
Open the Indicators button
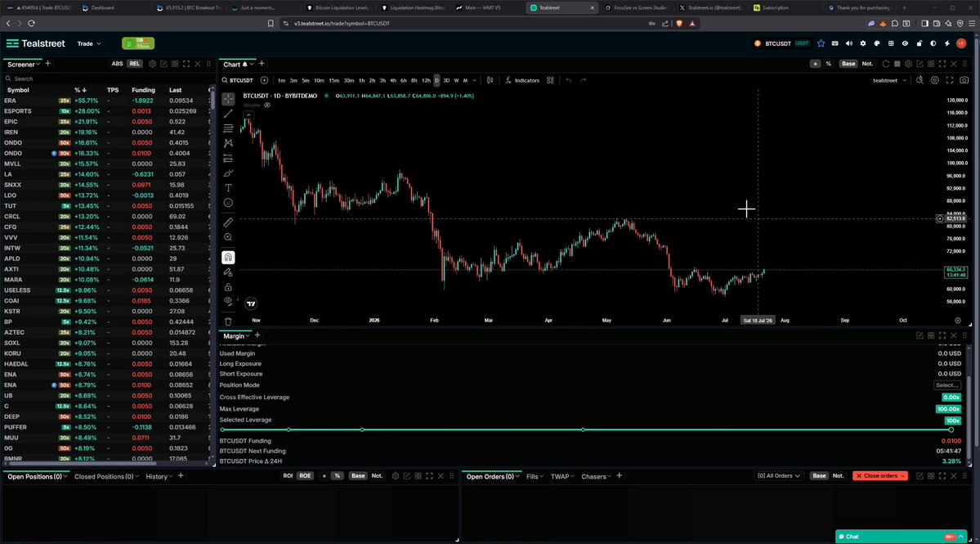[x=522, y=80]
